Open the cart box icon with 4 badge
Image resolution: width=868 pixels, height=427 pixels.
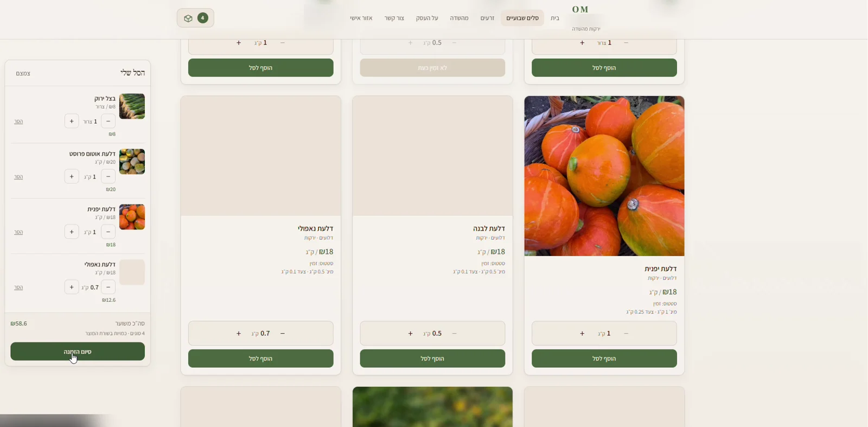[195, 18]
